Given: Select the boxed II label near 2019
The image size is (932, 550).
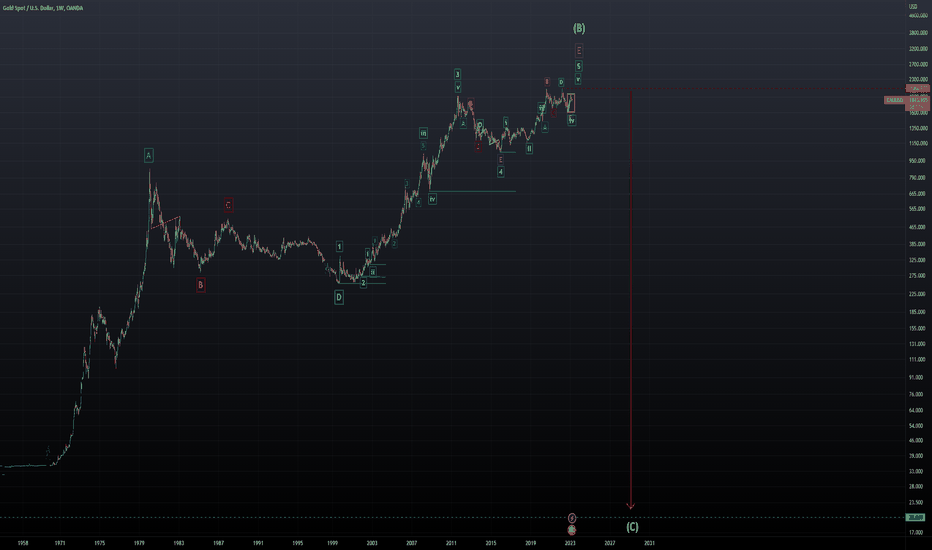Looking at the screenshot, I should pyautogui.click(x=529, y=149).
